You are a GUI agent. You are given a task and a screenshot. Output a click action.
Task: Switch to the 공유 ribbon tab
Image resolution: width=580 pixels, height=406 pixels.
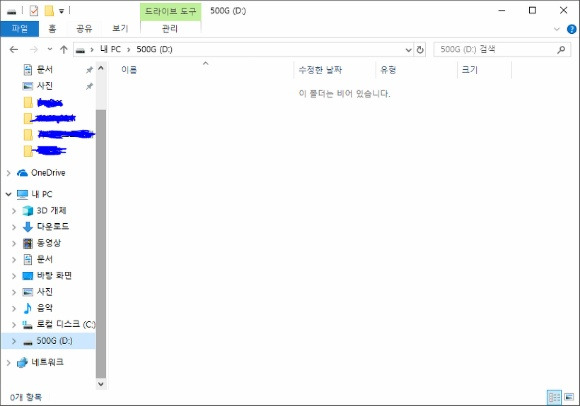[84, 29]
